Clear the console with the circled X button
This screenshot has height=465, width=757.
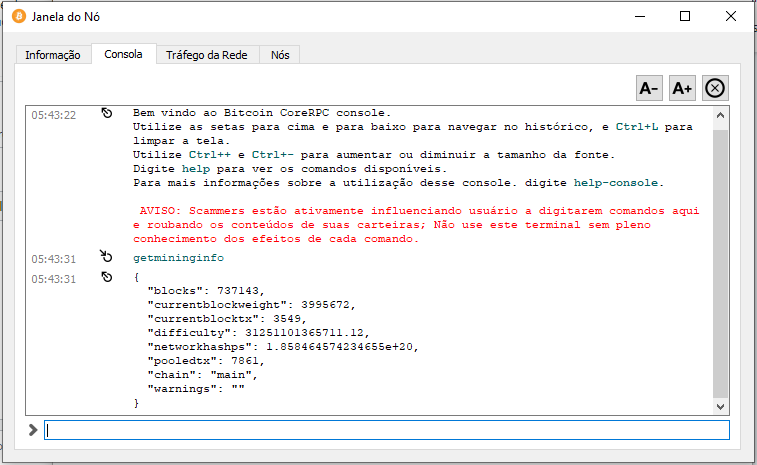coord(715,88)
